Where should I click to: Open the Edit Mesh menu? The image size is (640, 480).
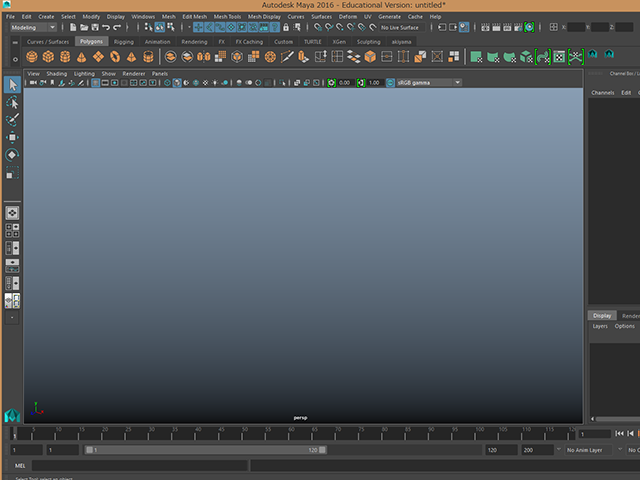[x=195, y=17]
